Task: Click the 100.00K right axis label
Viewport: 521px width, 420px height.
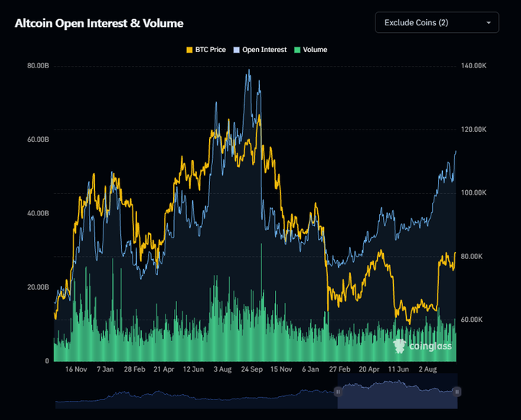Action: click(473, 192)
